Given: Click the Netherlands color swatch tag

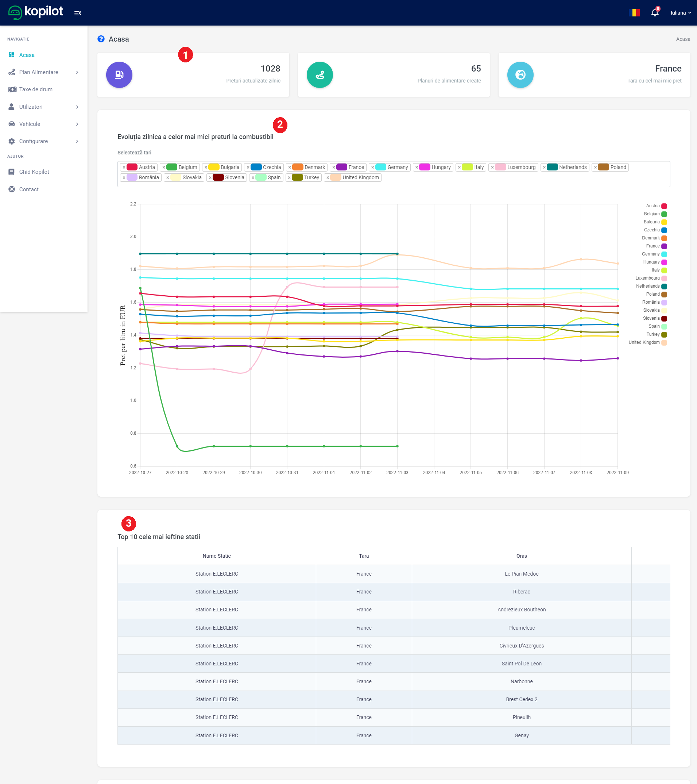Looking at the screenshot, I should pyautogui.click(x=552, y=167).
